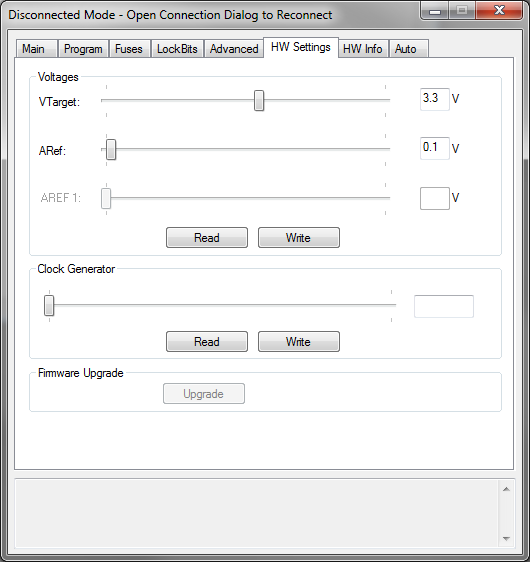530x562 pixels.
Task: Switch to the HW Info tab
Action: click(363, 49)
